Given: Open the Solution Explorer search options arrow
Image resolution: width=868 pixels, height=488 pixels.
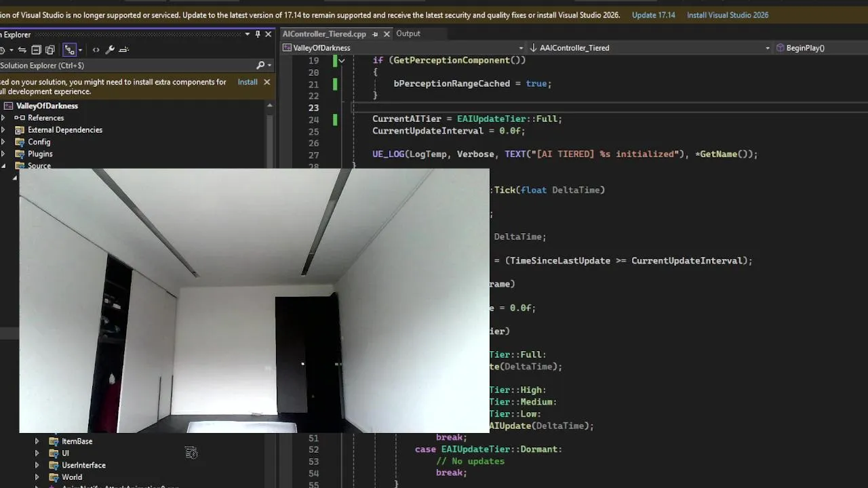Looking at the screenshot, I should point(269,65).
